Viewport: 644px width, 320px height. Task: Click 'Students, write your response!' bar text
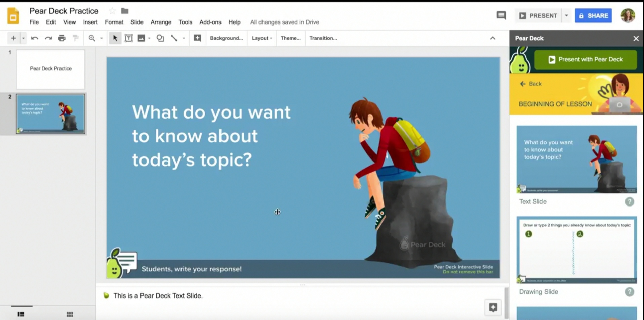click(192, 269)
